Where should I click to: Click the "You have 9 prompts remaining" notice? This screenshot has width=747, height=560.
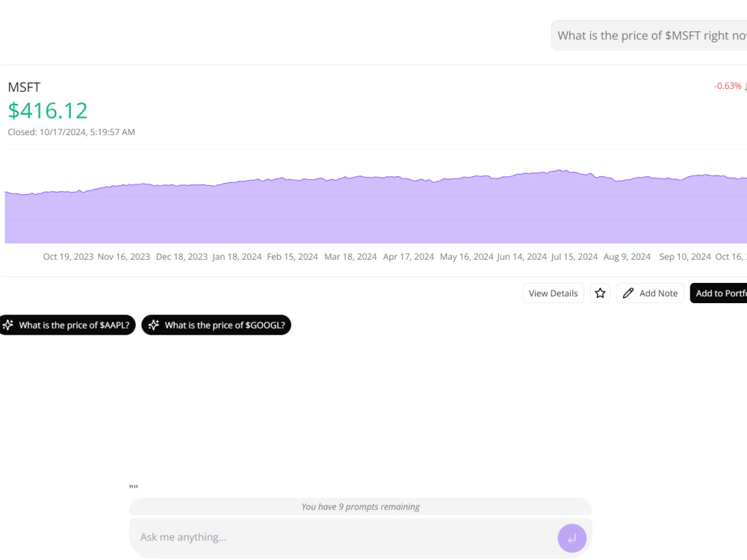[361, 507]
